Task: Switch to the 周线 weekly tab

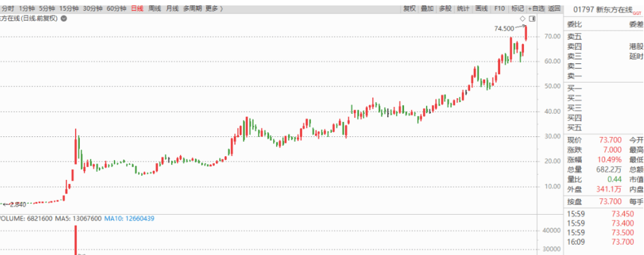Action: (x=155, y=8)
